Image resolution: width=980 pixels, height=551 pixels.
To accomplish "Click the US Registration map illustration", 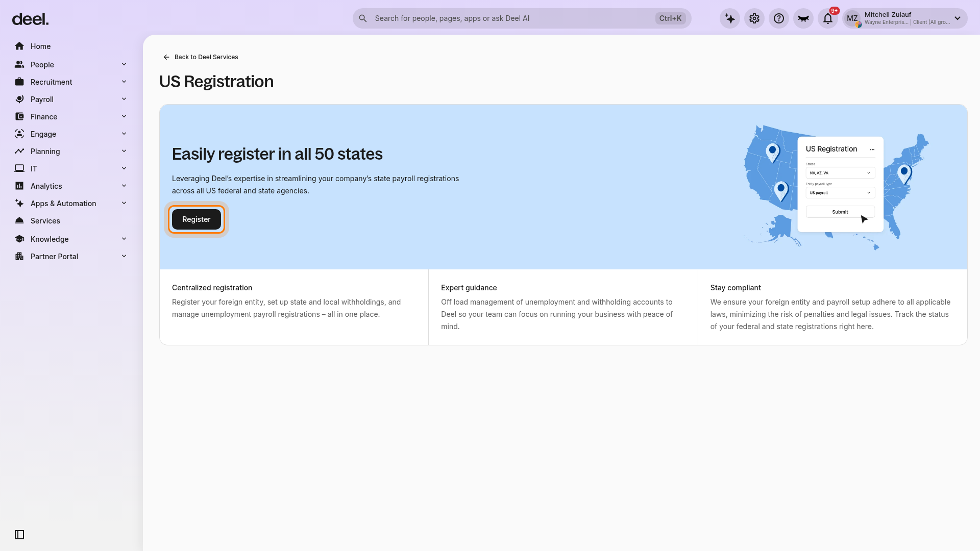I will click(x=836, y=187).
